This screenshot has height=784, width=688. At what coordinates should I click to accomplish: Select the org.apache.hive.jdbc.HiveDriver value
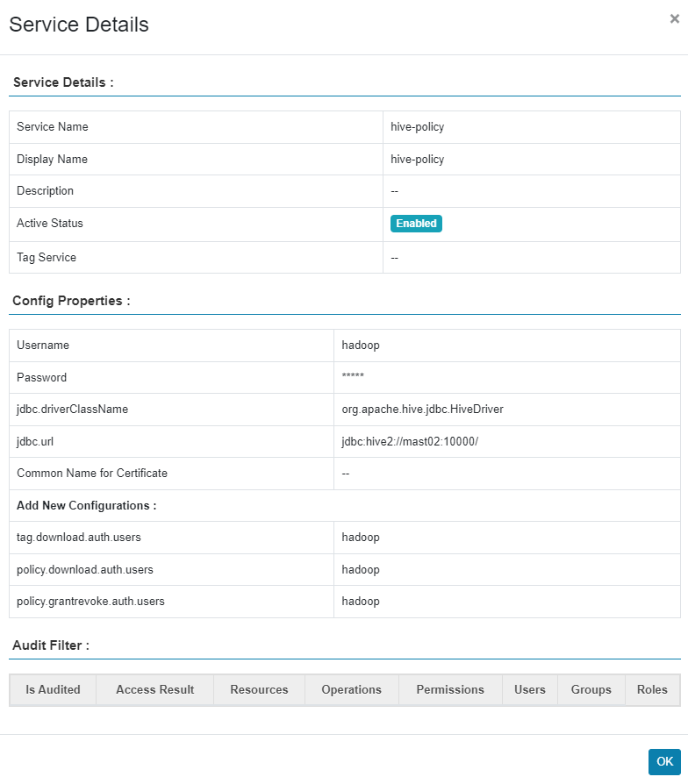click(422, 409)
